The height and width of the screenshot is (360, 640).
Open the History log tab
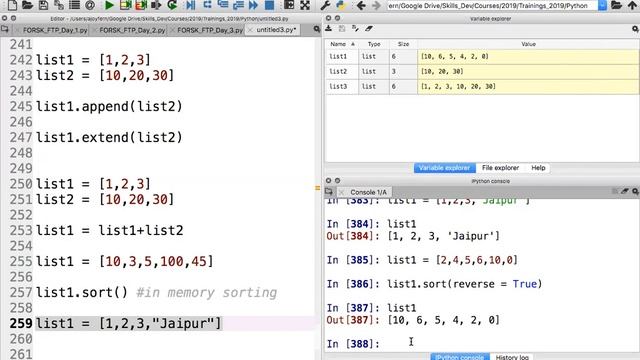tap(512, 357)
